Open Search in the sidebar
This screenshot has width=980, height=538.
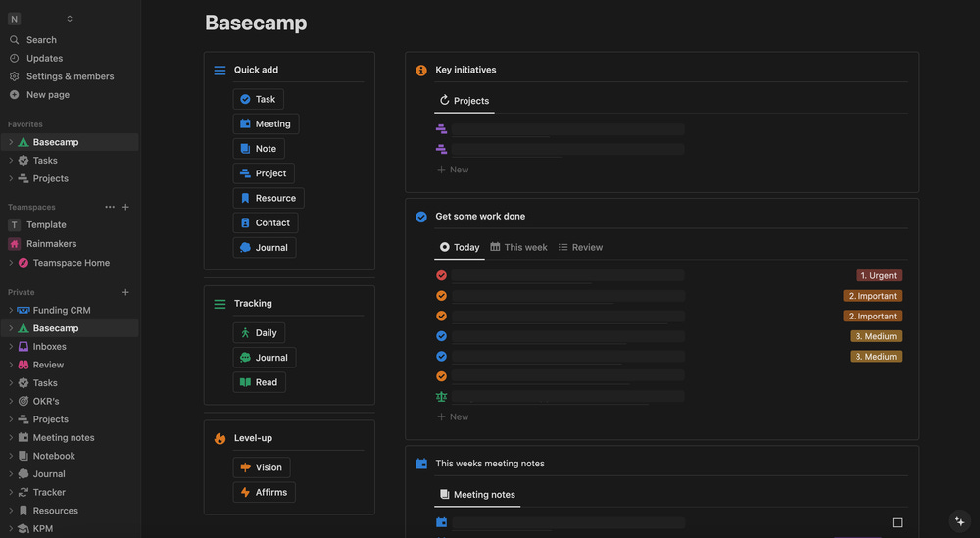[41, 40]
